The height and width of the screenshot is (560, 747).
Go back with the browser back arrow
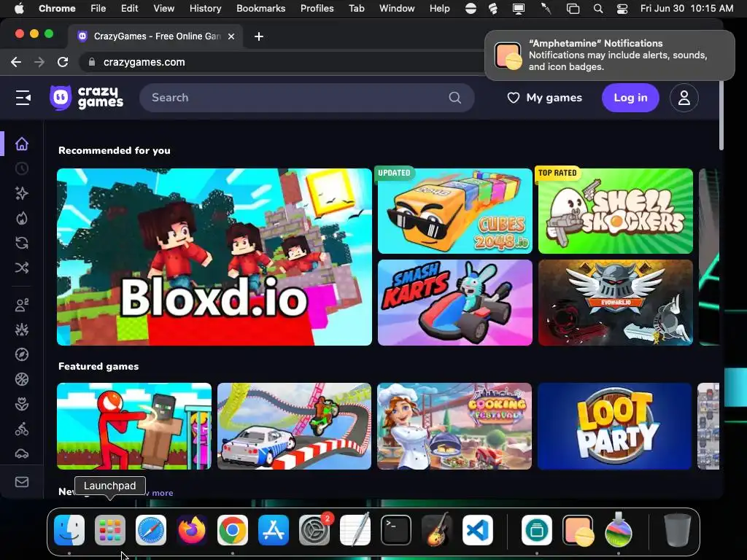(x=16, y=62)
